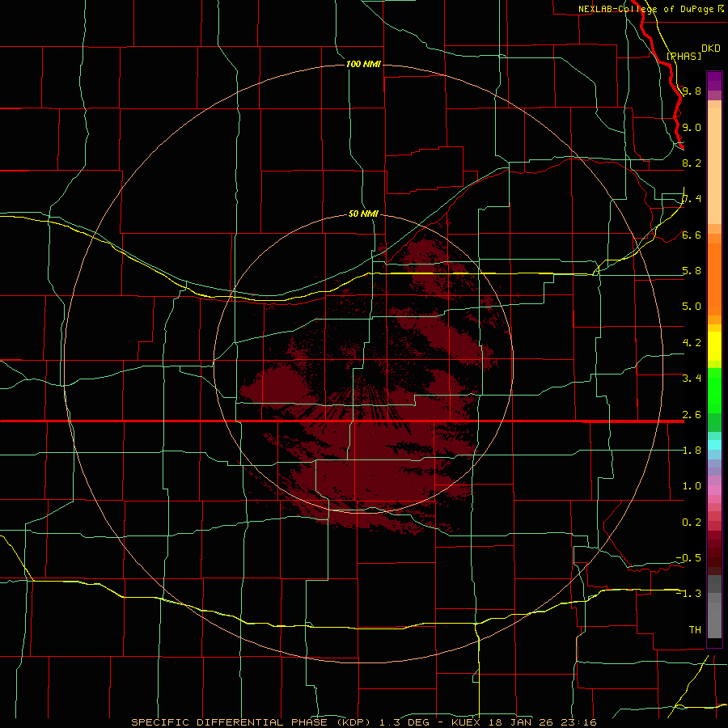Click the 50 NMI range ring label
This screenshot has height=728, width=728.
tap(363, 214)
